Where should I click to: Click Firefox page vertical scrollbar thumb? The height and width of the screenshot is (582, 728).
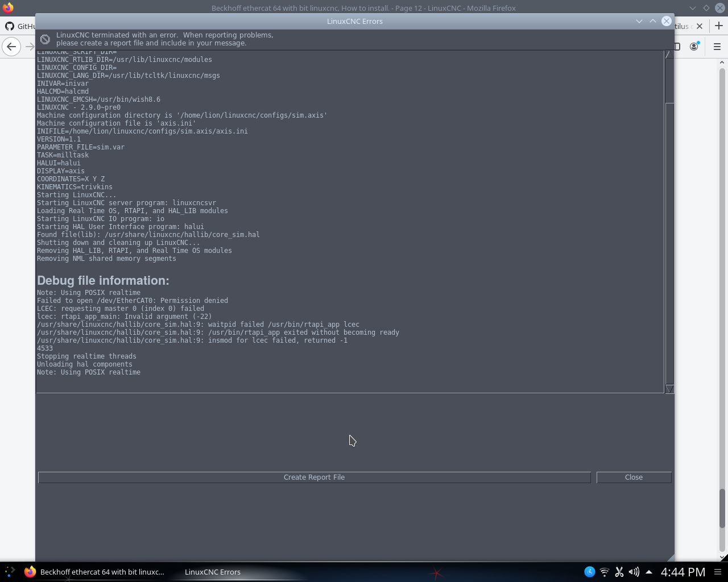click(723, 508)
